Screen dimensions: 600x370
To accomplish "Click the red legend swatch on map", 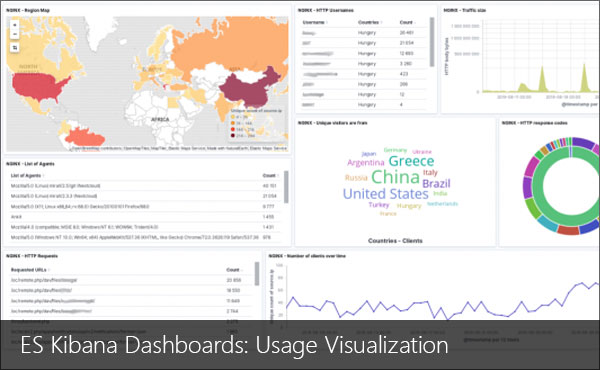I will click(x=233, y=129).
